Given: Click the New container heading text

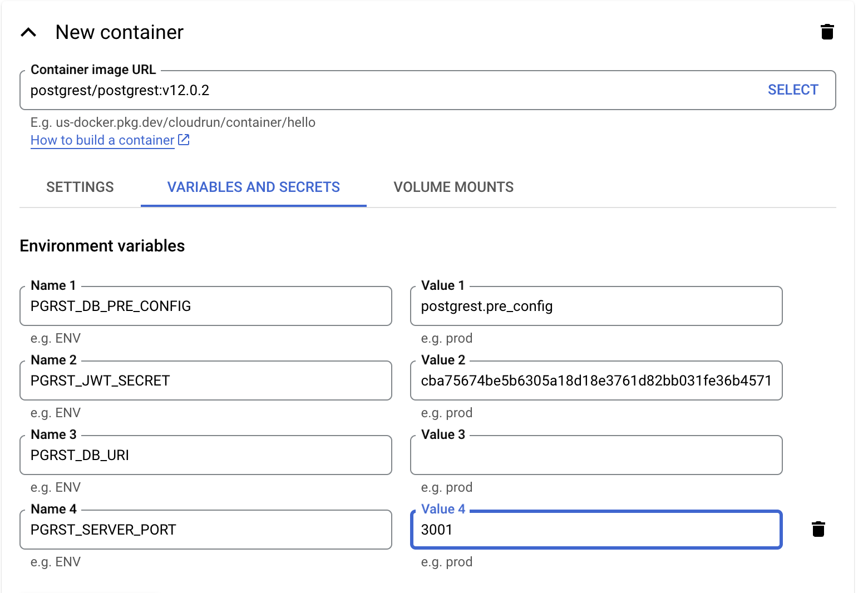Looking at the screenshot, I should 120,32.
